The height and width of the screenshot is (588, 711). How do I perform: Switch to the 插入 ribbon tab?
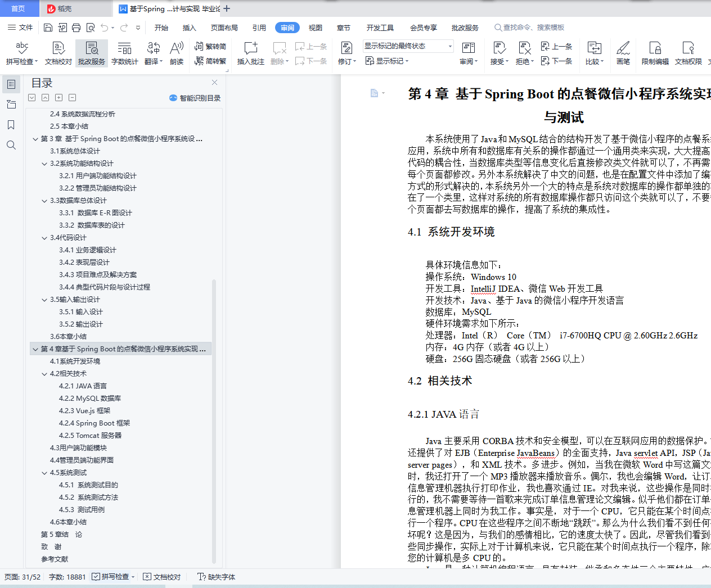coord(190,28)
